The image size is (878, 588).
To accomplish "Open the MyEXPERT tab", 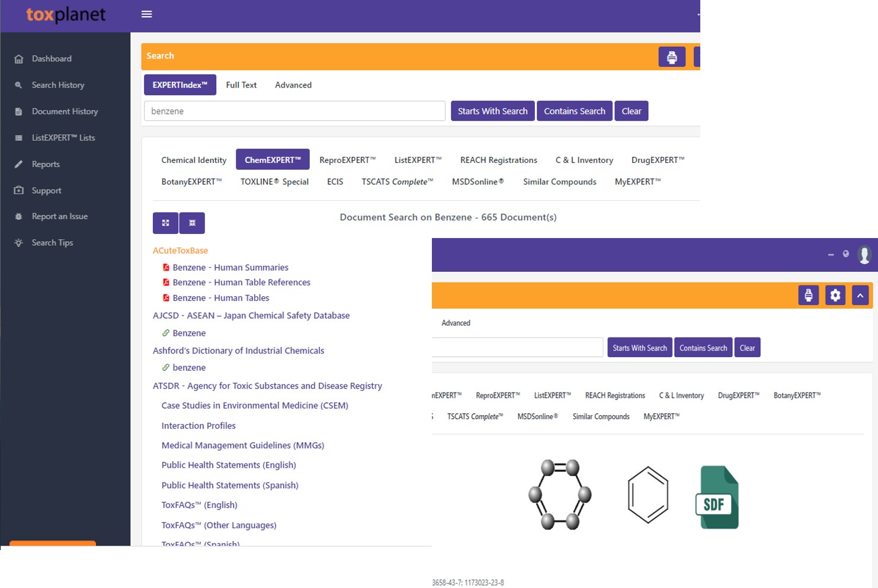I will (x=637, y=182).
